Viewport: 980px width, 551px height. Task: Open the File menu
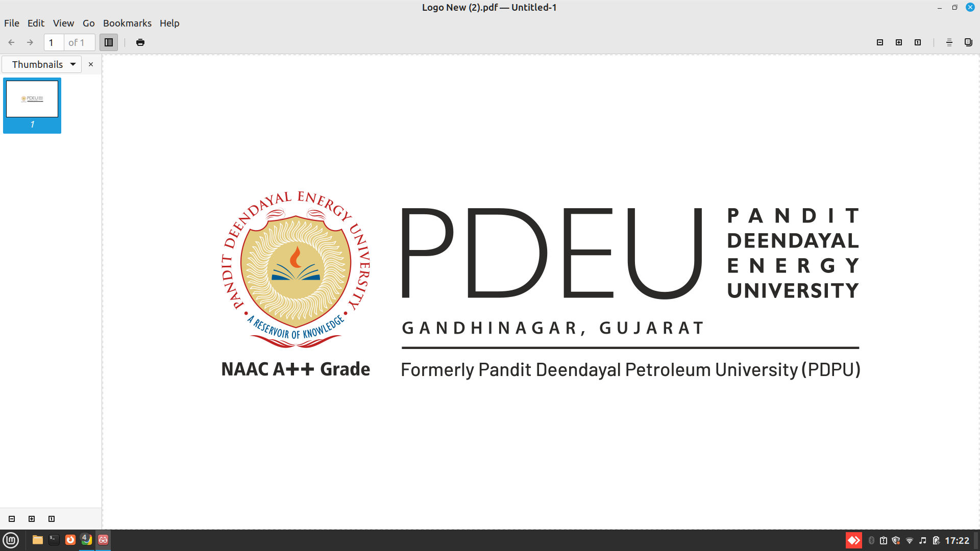[12, 23]
